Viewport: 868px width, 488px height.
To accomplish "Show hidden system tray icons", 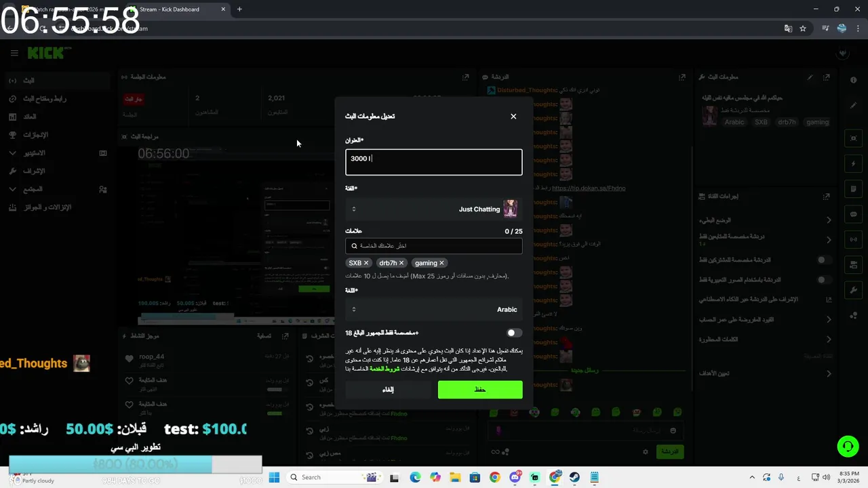I will click(x=751, y=477).
